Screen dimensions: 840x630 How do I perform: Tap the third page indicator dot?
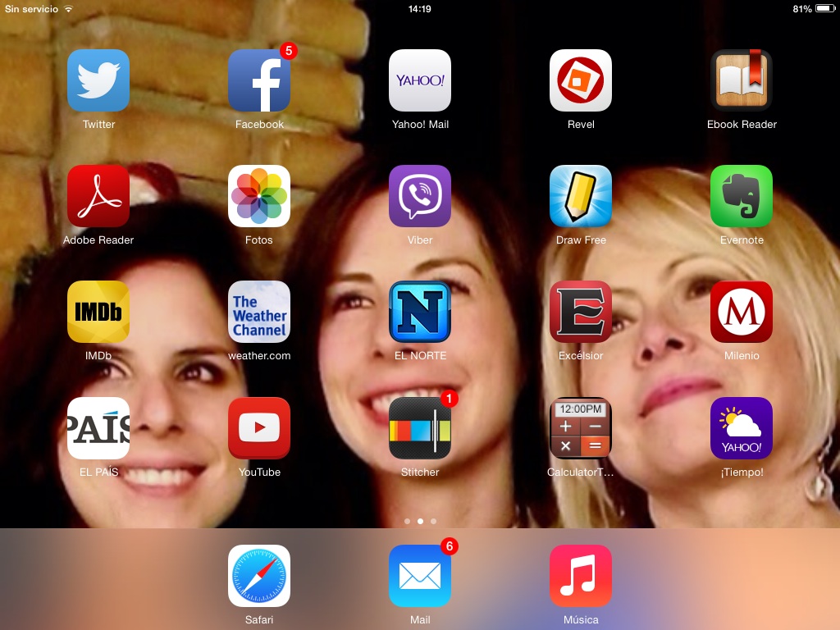coord(433,521)
